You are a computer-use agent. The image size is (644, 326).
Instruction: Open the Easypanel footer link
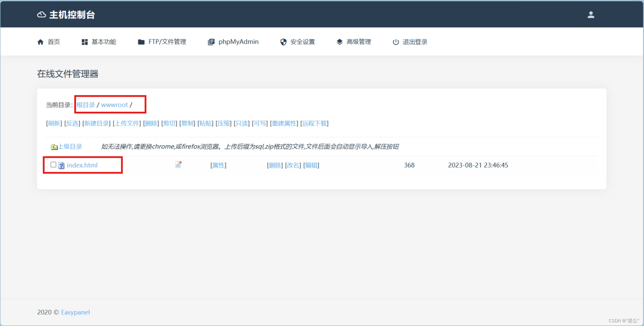point(75,312)
